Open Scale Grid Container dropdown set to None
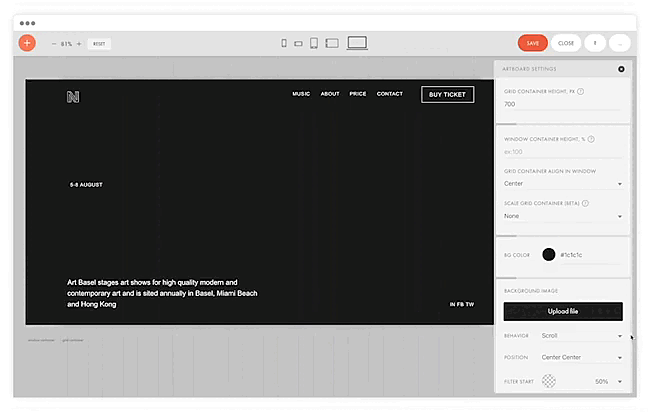 pos(563,216)
